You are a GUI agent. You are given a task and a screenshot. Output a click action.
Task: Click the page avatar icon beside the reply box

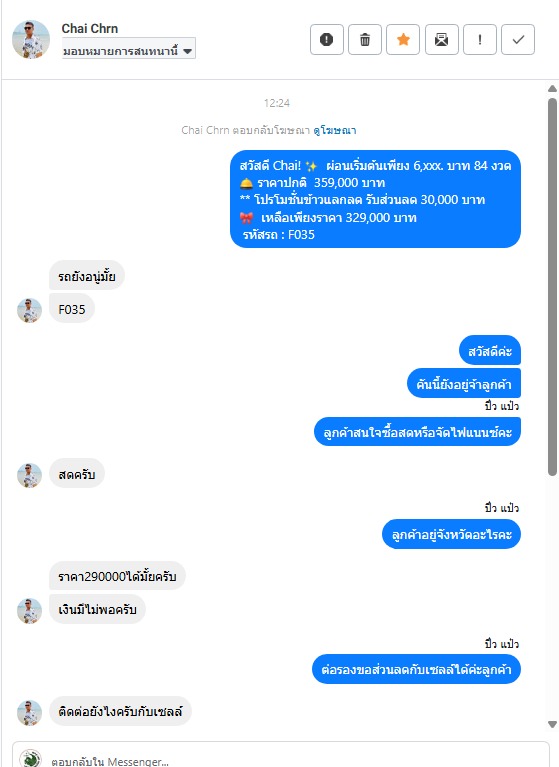(x=30, y=759)
